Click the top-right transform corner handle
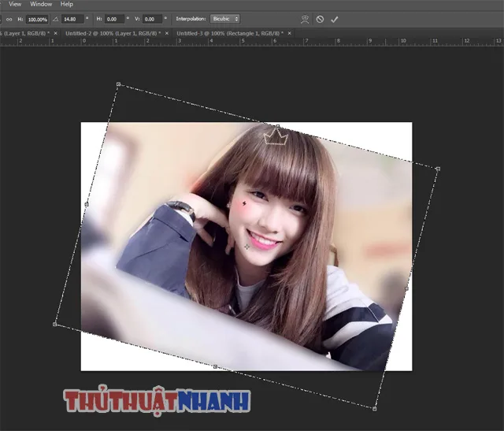The width and height of the screenshot is (504, 431). tap(438, 169)
